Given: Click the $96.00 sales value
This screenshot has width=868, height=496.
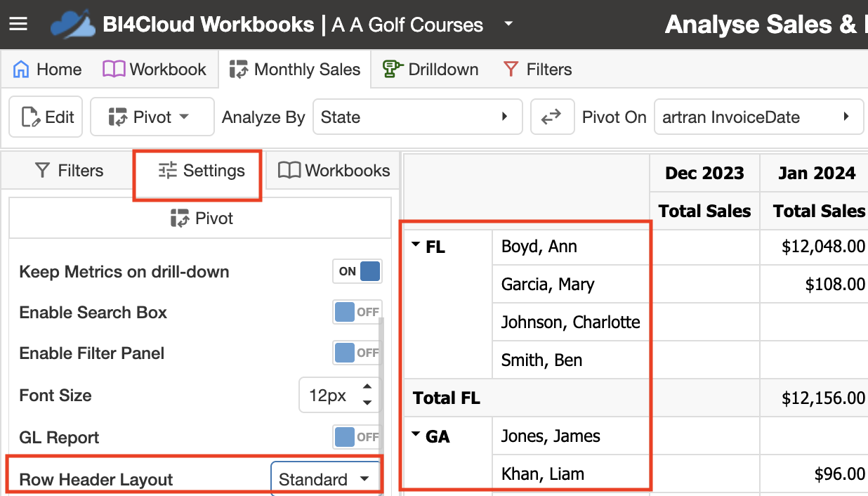Looking at the screenshot, I should [x=839, y=474].
